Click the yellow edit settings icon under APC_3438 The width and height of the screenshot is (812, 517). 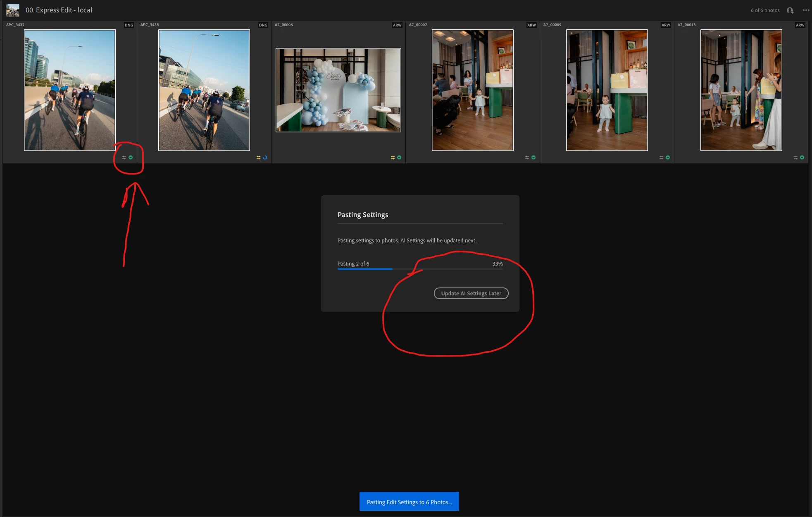(258, 158)
